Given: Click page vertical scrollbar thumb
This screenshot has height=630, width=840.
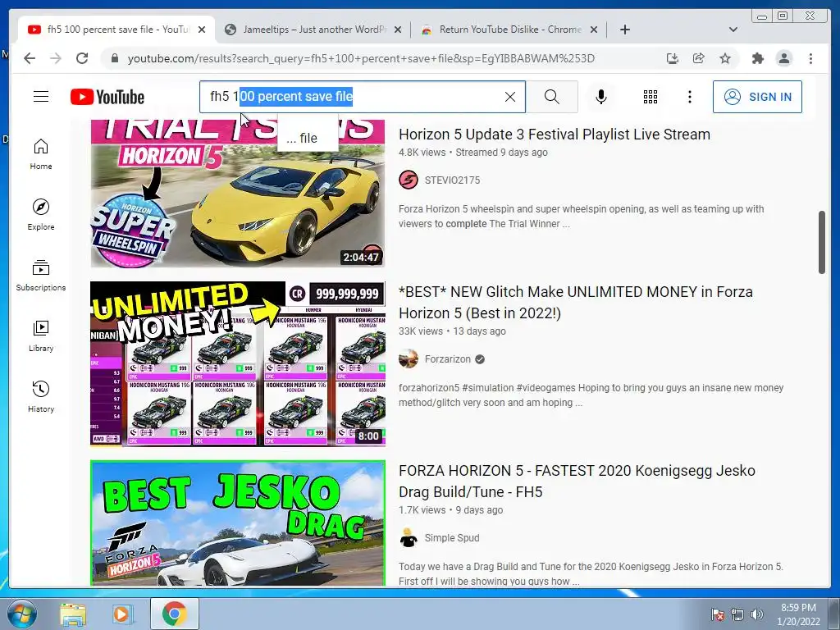Looking at the screenshot, I should coord(822,242).
